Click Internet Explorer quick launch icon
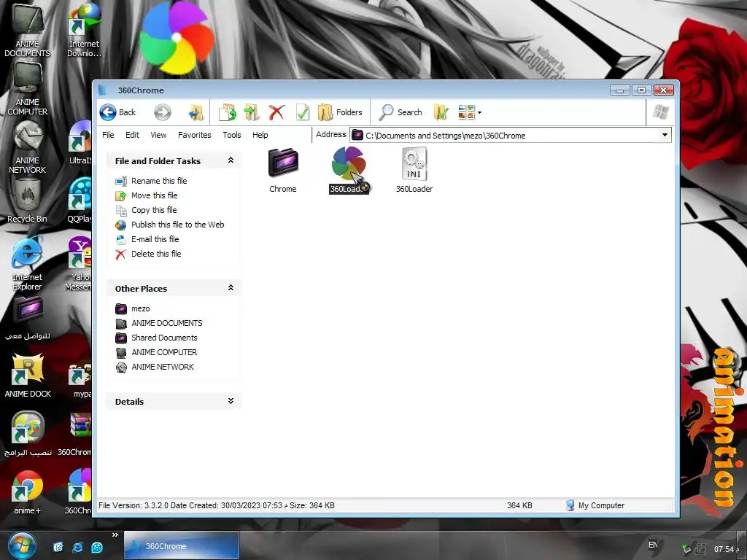 (77, 547)
